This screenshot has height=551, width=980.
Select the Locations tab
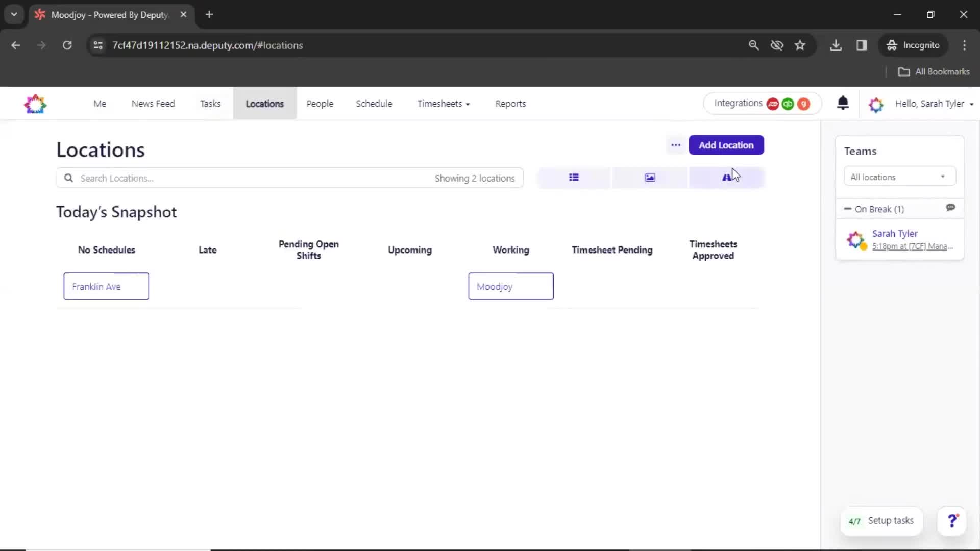point(264,104)
